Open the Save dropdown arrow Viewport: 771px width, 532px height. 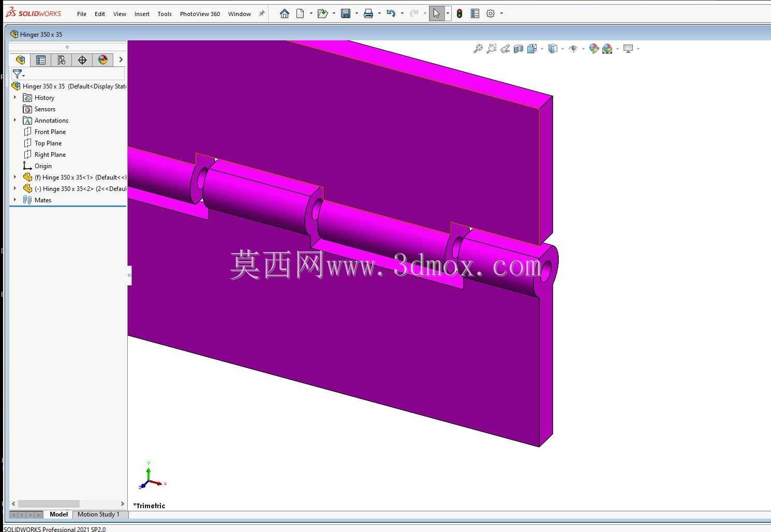click(357, 13)
